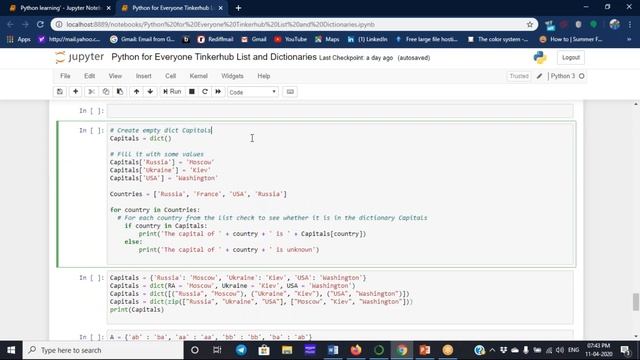The width and height of the screenshot is (640, 360).
Task: Open Task View on the taskbar
Action: tap(217, 350)
